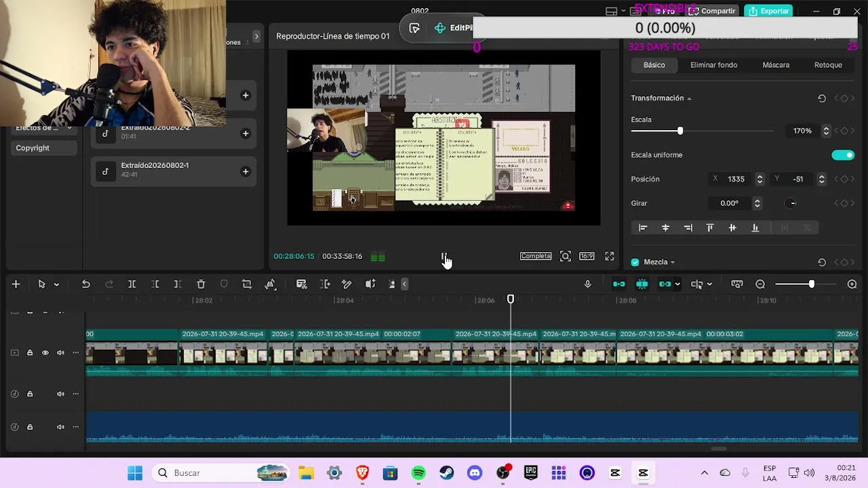
Task: Open more options for video track
Action: click(x=75, y=352)
